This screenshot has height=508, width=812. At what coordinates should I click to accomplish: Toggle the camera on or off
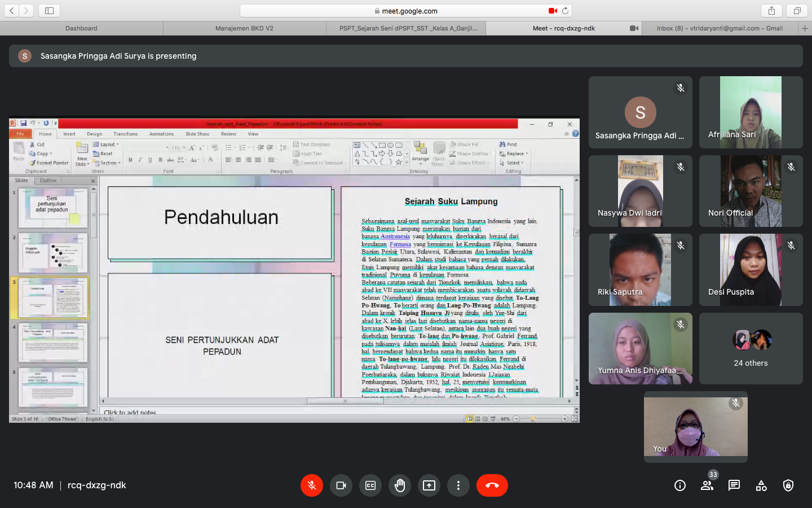coord(341,485)
